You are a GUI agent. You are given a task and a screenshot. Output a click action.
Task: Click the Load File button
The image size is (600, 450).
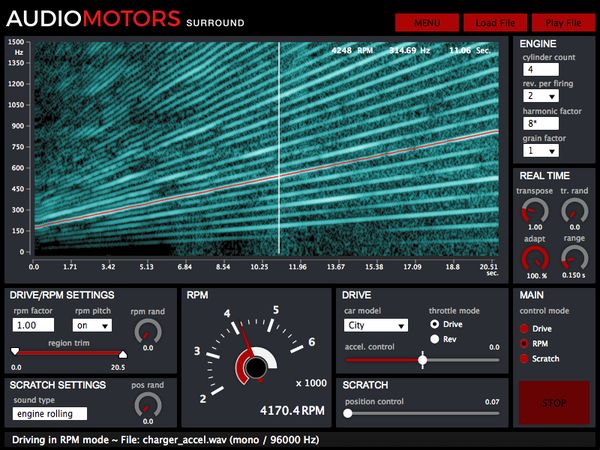point(494,22)
